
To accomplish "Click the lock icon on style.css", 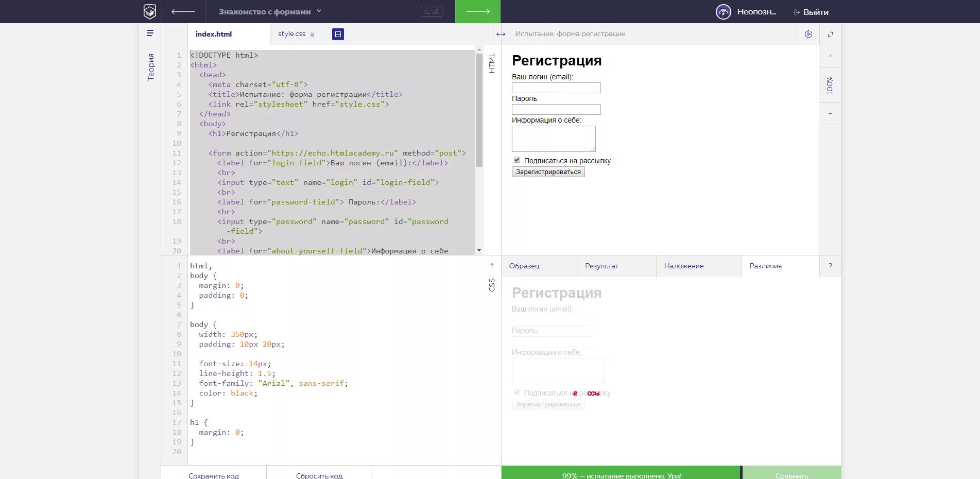I will (x=312, y=34).
